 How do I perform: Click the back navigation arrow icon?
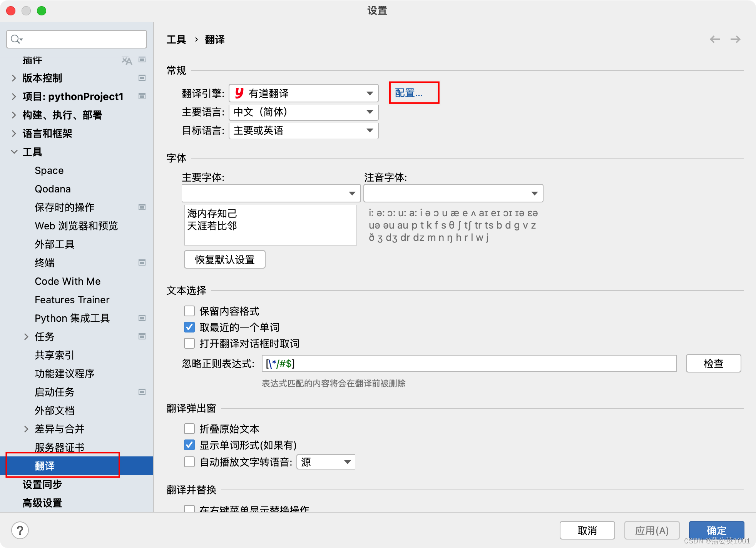click(714, 39)
